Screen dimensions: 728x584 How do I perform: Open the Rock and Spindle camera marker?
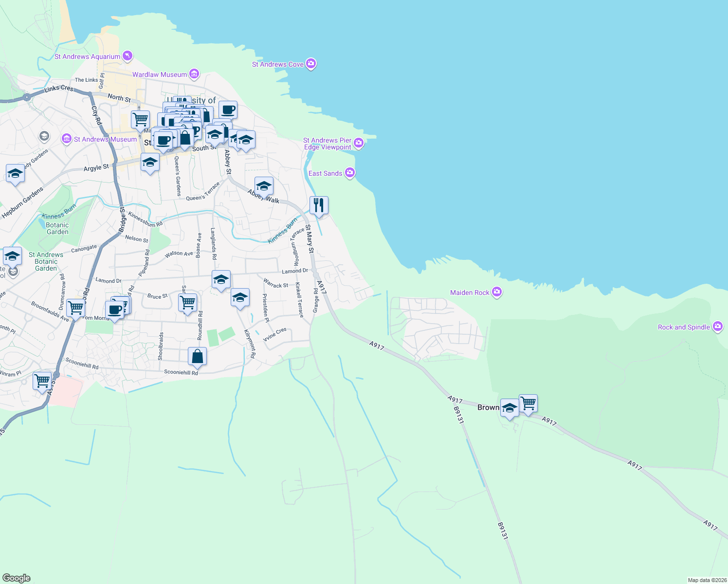pyautogui.click(x=717, y=327)
